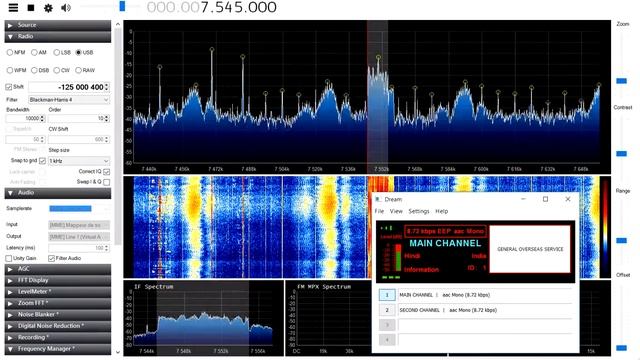Click the side panel scroll up arrow

pos(118,24)
